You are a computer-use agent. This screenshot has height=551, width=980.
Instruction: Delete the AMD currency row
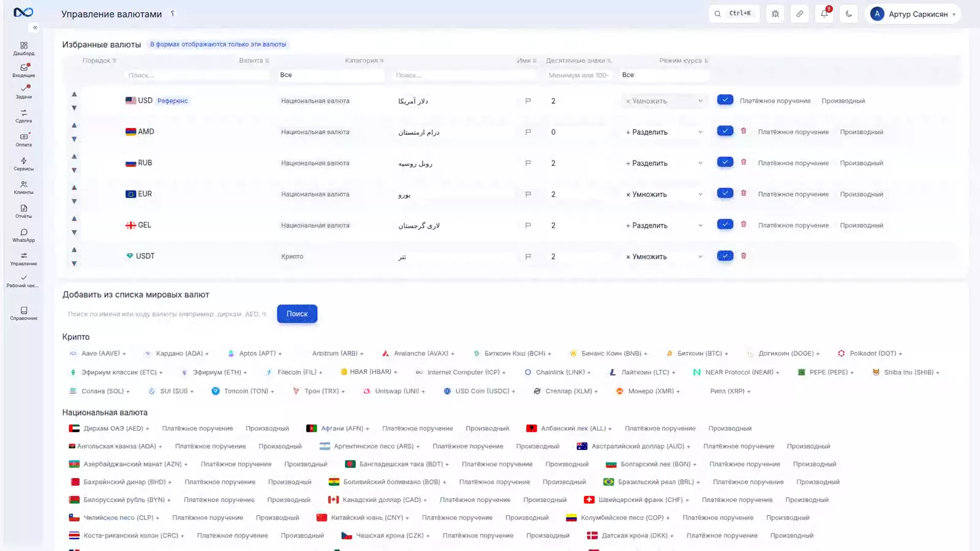(x=744, y=131)
